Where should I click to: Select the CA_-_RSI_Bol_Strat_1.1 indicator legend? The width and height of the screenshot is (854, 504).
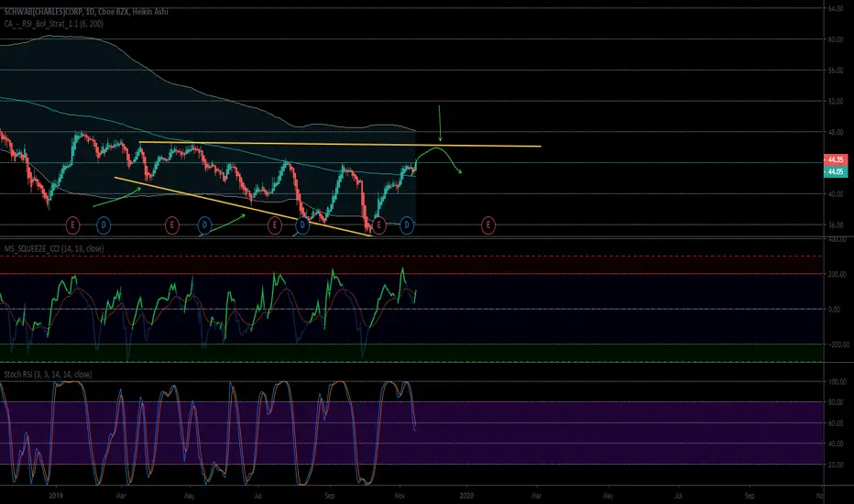point(53,24)
